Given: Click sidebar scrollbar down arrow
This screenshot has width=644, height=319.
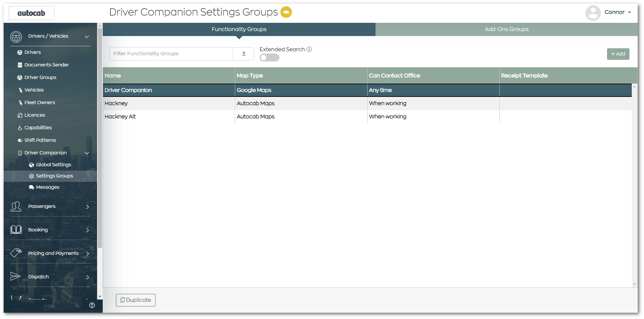Looking at the screenshot, I should point(100,297).
